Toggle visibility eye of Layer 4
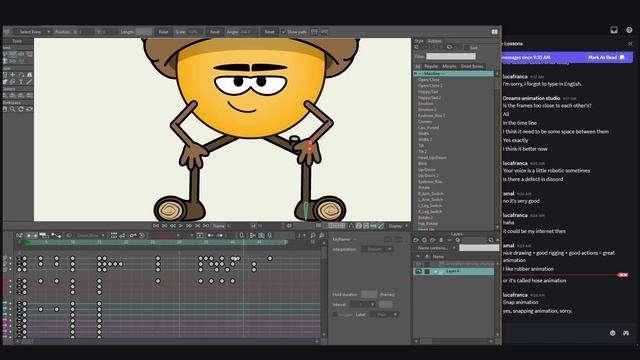This screenshot has height=360, width=640. click(418, 271)
